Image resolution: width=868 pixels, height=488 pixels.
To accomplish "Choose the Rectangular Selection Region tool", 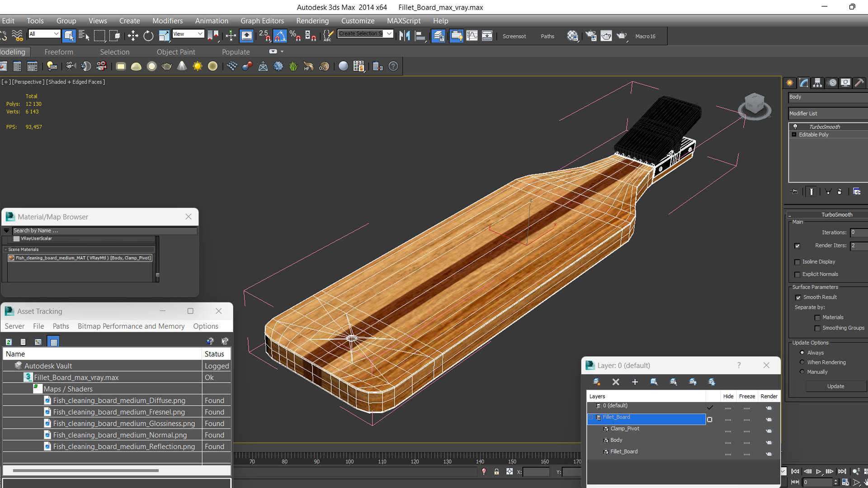I will coord(99,36).
